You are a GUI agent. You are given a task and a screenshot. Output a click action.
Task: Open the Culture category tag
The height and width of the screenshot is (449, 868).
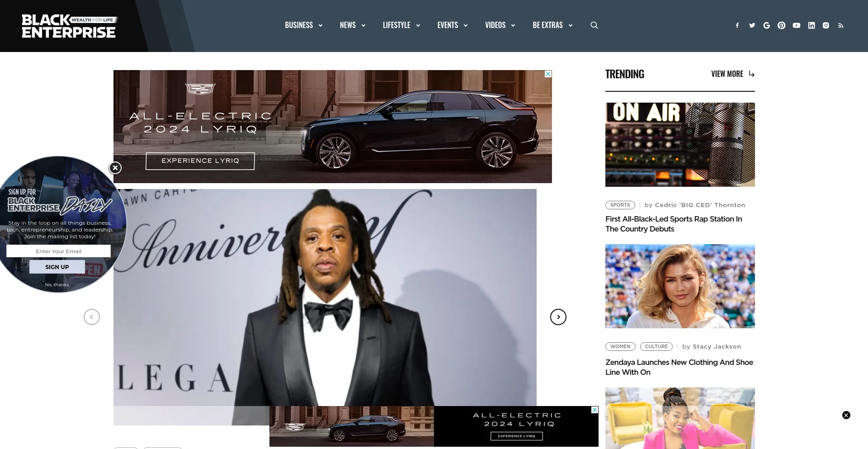(656, 346)
